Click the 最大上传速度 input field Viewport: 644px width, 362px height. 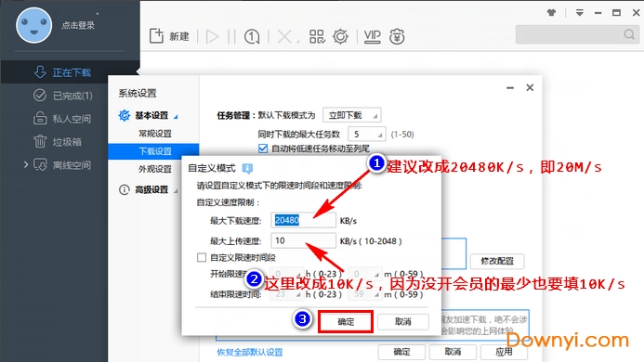click(x=303, y=240)
